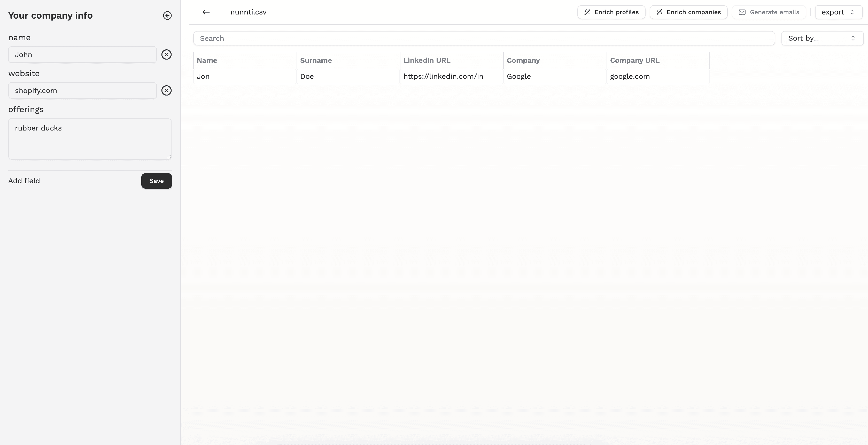Click the website input containing shopify.com

pos(83,90)
